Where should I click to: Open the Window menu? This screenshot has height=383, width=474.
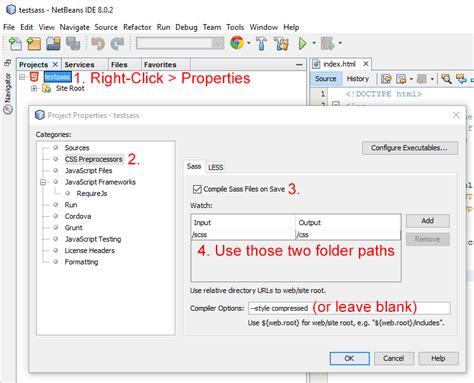[x=264, y=27]
